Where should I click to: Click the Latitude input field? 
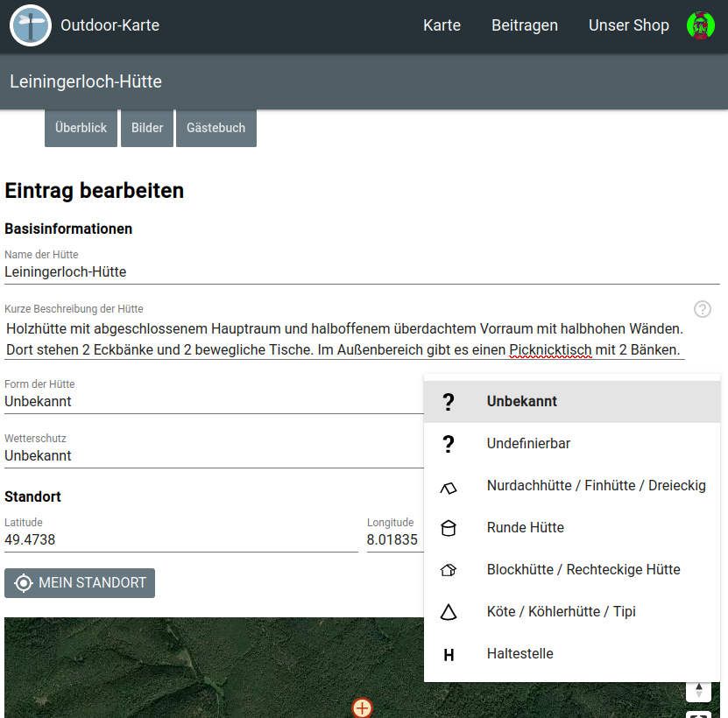180,539
